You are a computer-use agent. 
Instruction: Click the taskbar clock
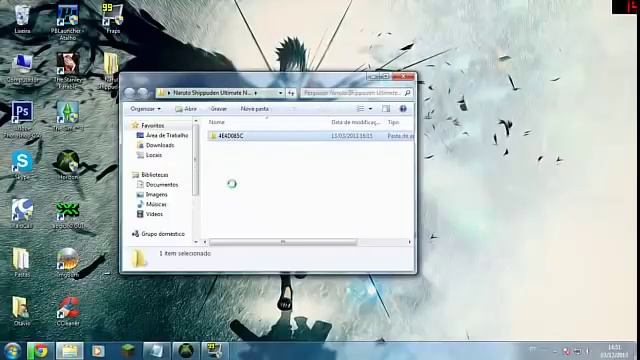coord(614,351)
